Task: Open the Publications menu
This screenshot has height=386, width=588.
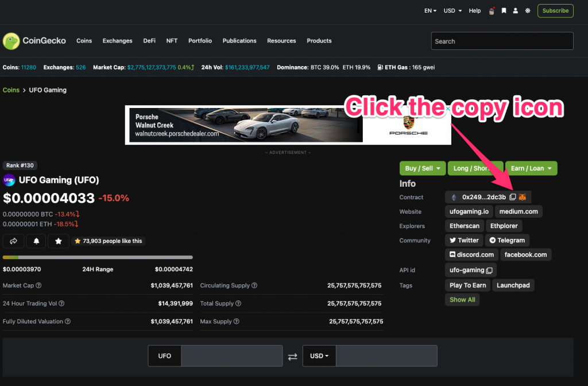Action: click(x=239, y=41)
